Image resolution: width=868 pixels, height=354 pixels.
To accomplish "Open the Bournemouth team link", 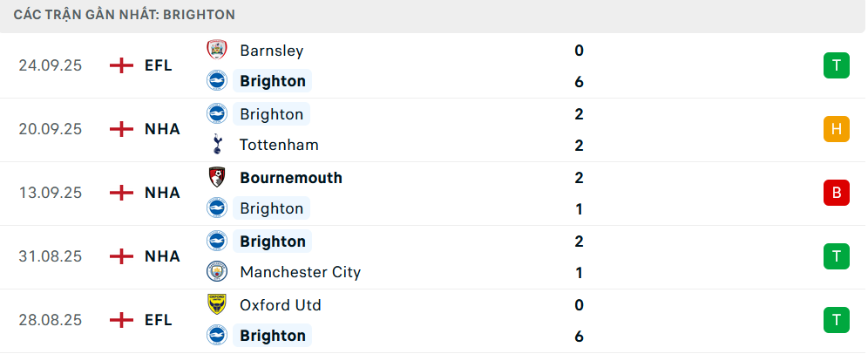I will pyautogui.click(x=290, y=177).
